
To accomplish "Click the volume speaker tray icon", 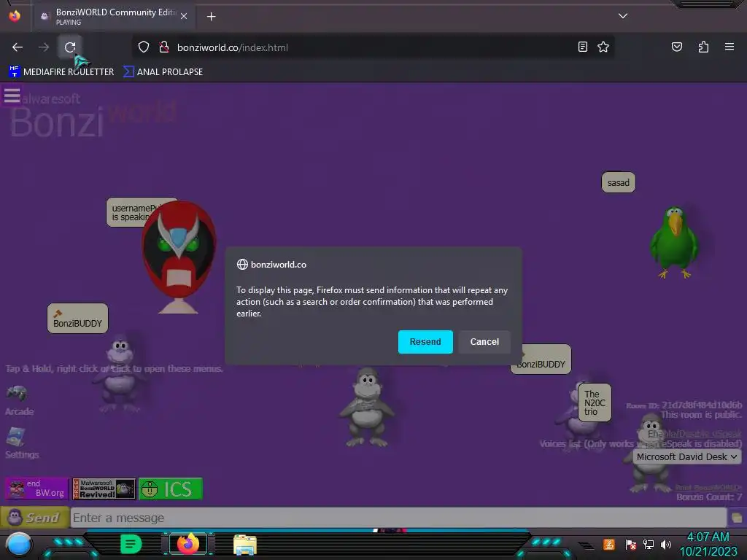I will [x=665, y=544].
